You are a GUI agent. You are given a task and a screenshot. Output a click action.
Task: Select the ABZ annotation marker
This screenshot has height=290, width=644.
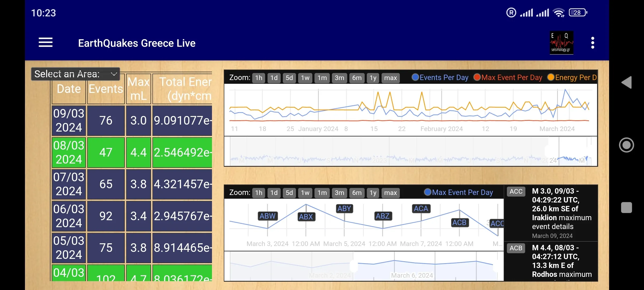383,216
